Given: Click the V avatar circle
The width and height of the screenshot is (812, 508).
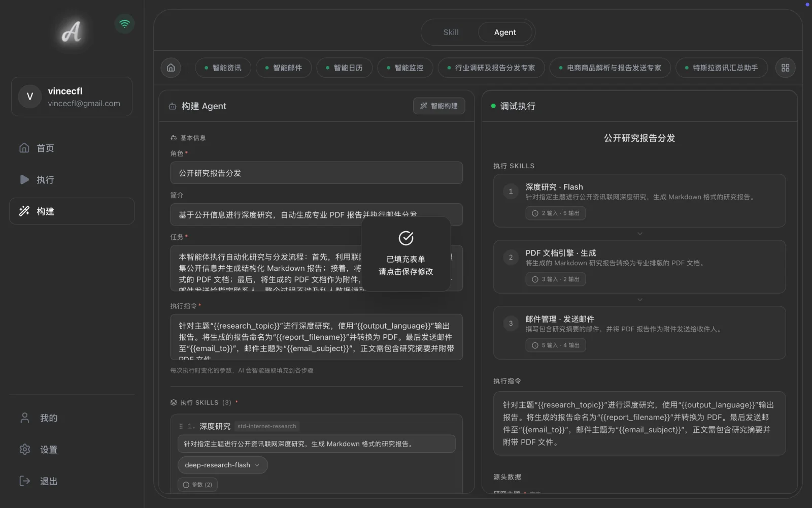Looking at the screenshot, I should click(30, 97).
